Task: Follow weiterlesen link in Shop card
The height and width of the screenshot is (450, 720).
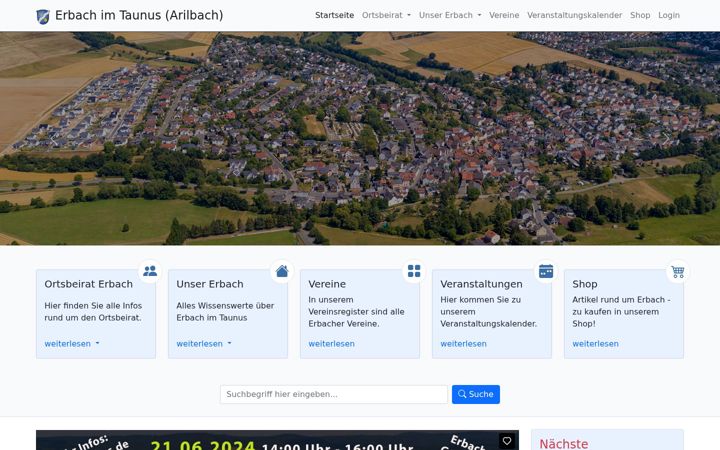Action: click(595, 343)
